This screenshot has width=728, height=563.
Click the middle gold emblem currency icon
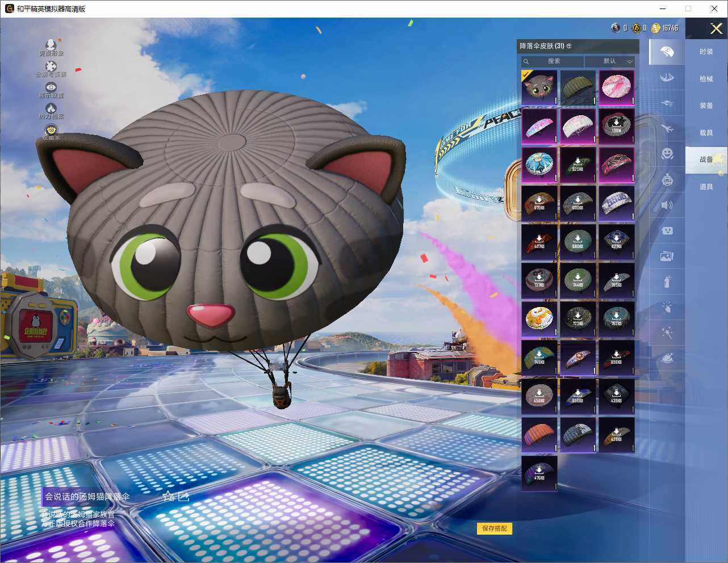[636, 28]
